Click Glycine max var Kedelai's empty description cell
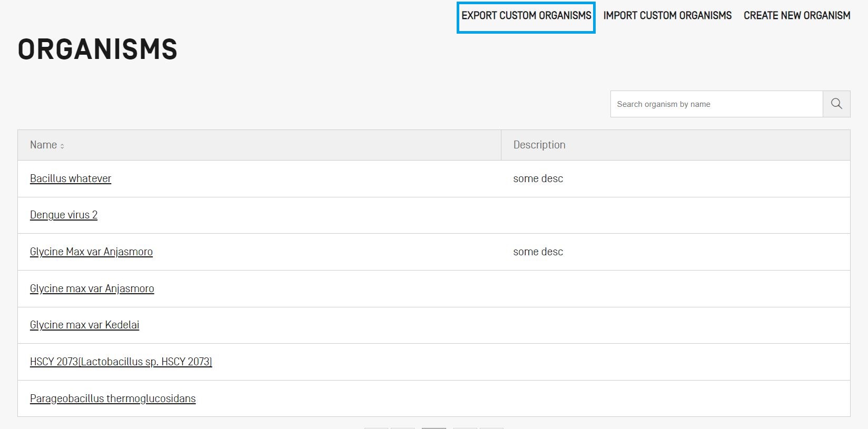Viewport: 868px width, 429px height. tap(675, 325)
